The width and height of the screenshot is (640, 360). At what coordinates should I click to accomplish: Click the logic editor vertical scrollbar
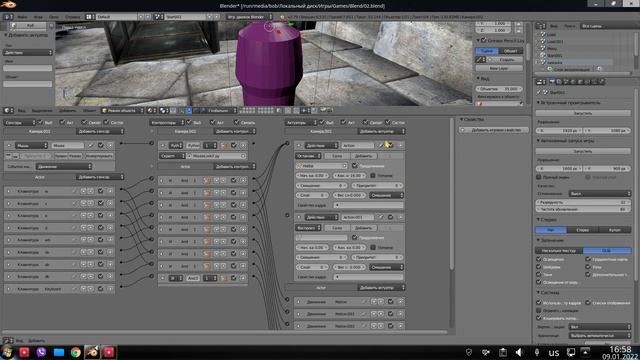tap(451, 194)
